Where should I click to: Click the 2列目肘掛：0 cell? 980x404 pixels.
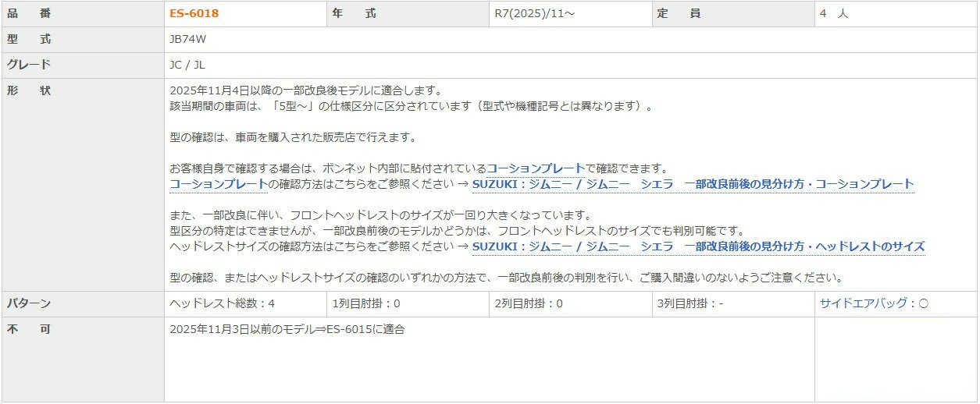coord(528,303)
